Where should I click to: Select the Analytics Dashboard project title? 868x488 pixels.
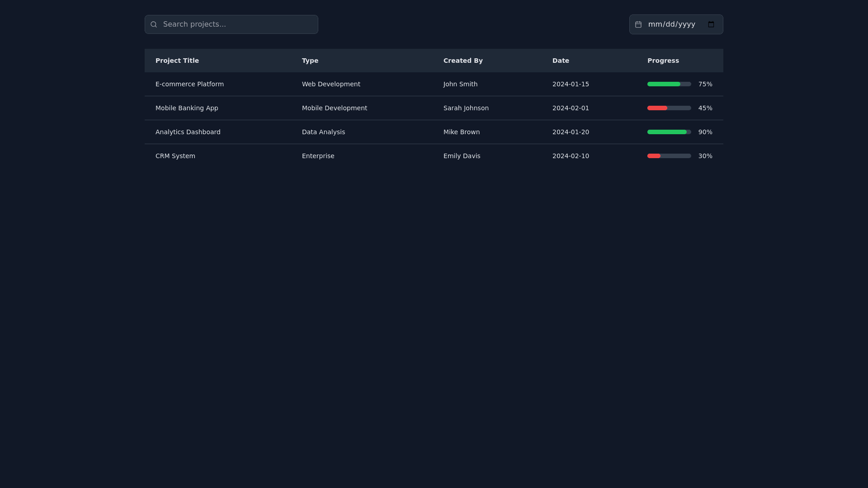coord(188,132)
